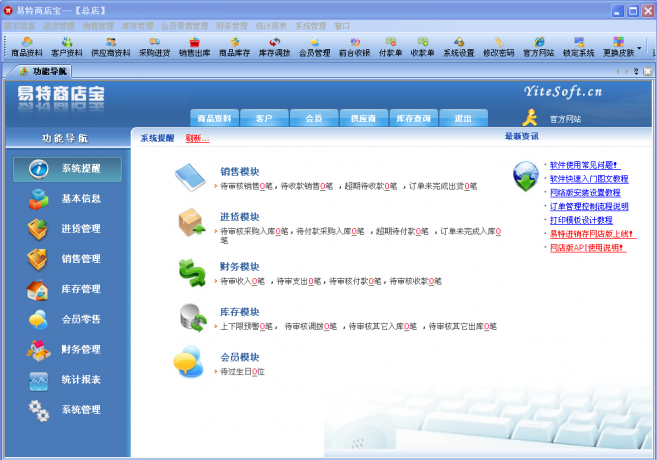Launch 采购进货 from the toolbar

[x=155, y=47]
